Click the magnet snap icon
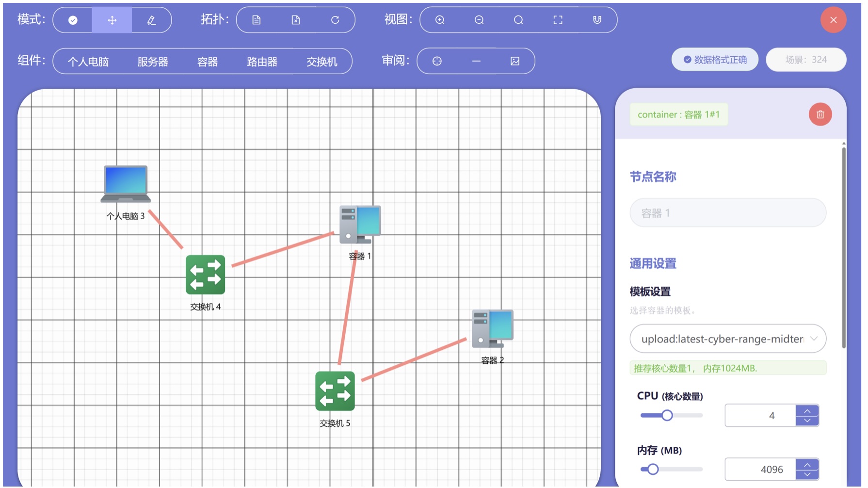This screenshot has height=488, width=868. coord(597,20)
